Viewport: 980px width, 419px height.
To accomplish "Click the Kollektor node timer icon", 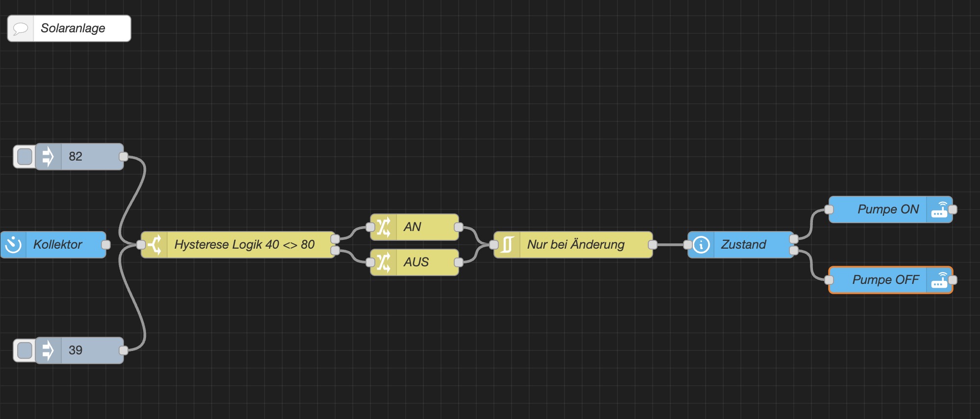I will (x=13, y=245).
